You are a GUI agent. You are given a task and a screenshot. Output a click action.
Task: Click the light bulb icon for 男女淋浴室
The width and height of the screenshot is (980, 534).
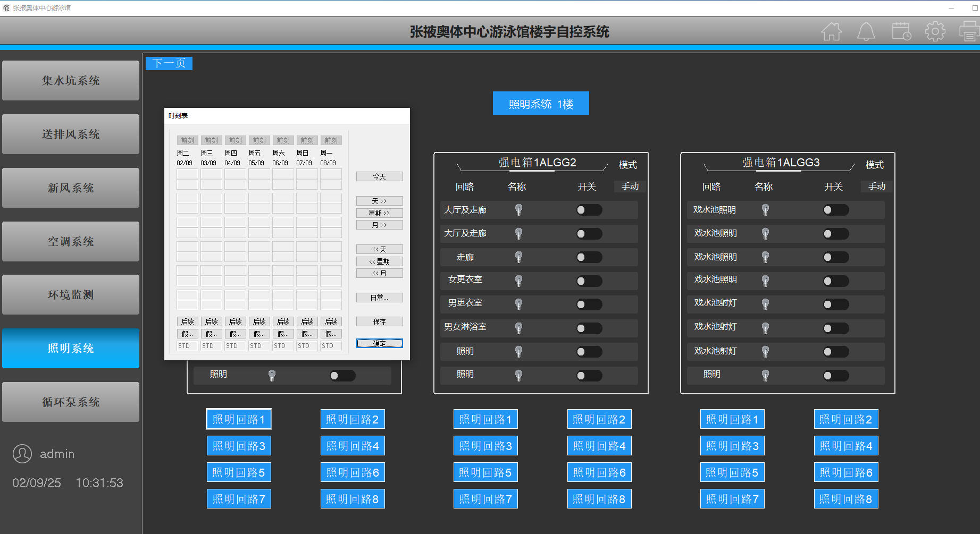[518, 328]
